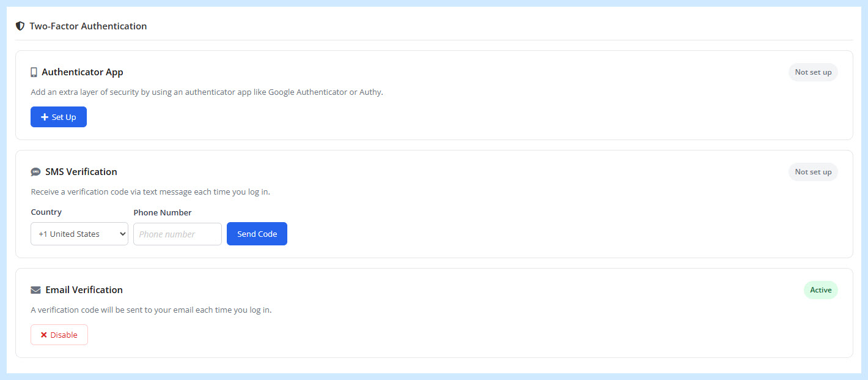Click the text message description line
The height and width of the screenshot is (380, 868).
[150, 192]
